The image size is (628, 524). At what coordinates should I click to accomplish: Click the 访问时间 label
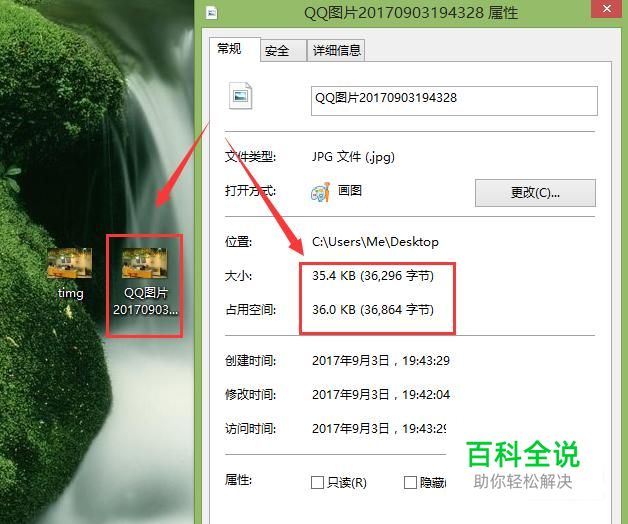point(250,429)
